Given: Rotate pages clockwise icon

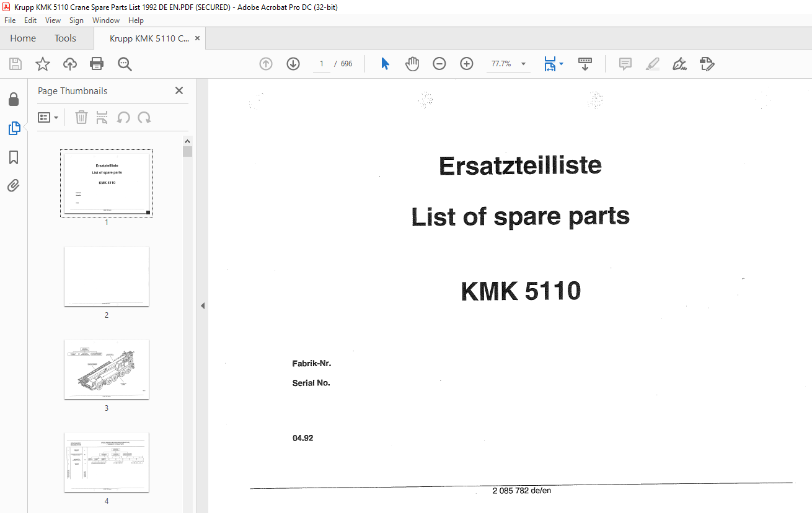Looking at the screenshot, I should pos(144,117).
